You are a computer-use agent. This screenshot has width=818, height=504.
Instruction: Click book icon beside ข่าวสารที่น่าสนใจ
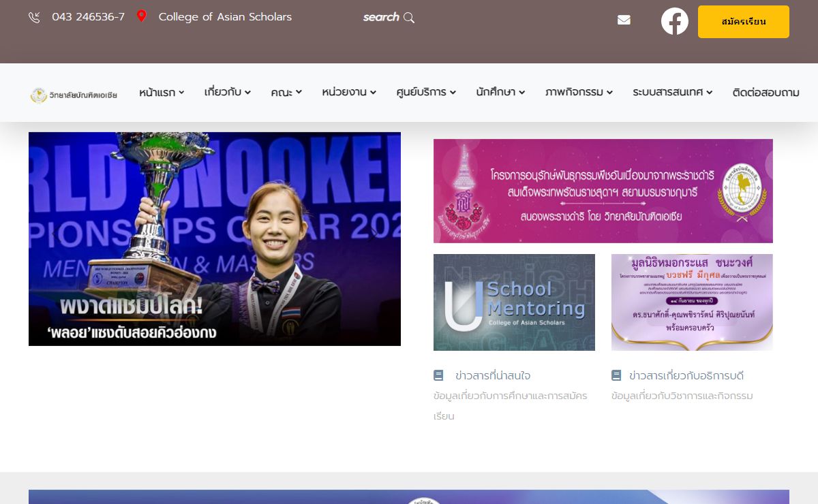[x=438, y=375]
